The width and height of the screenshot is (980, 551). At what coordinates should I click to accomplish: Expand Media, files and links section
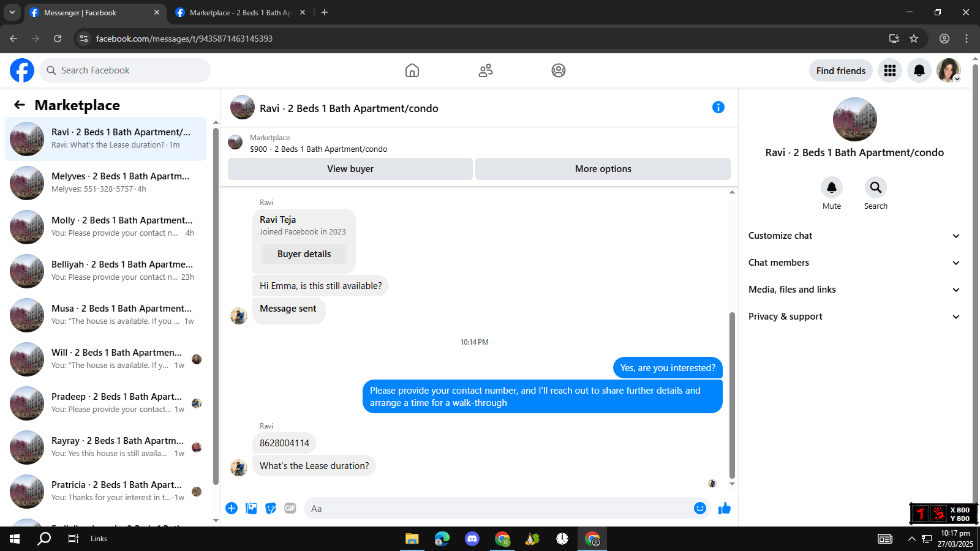(854, 290)
